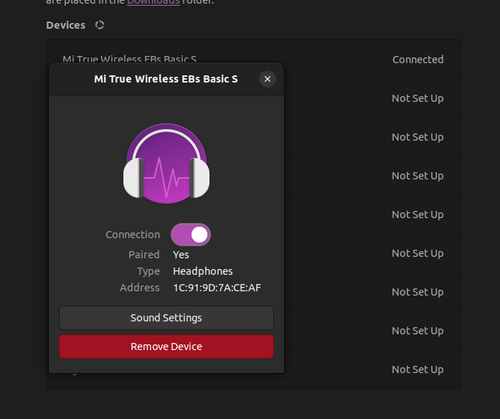Click the Connection label
Screen dimensions: 500x419
click(133, 235)
